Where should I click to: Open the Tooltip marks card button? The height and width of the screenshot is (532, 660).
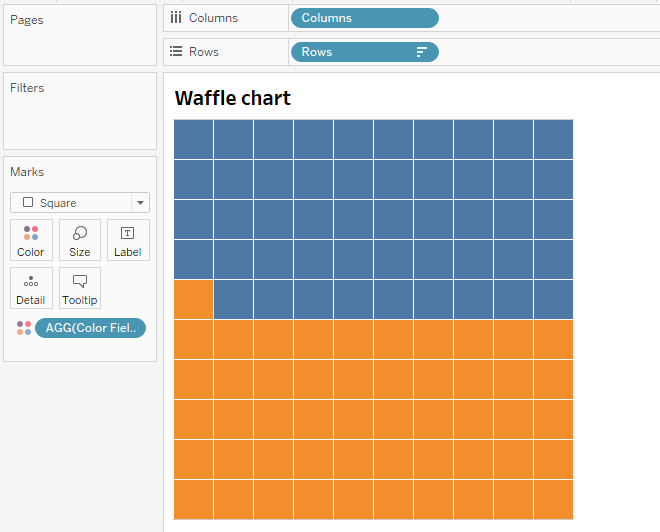pyautogui.click(x=80, y=288)
